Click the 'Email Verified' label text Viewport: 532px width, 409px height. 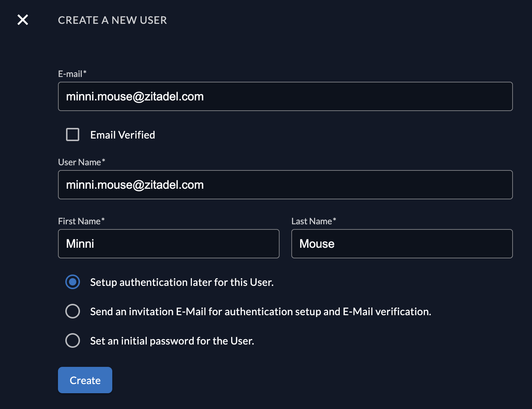(x=123, y=135)
